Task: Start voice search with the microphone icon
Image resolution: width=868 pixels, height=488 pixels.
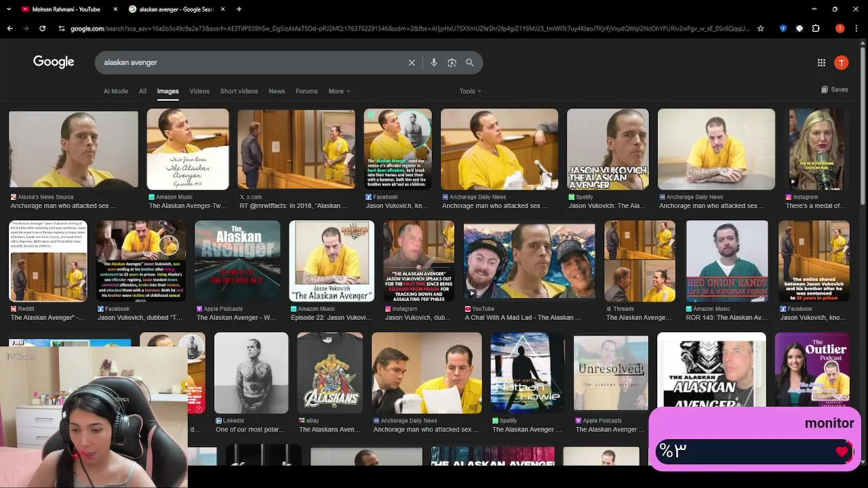Action: (434, 62)
